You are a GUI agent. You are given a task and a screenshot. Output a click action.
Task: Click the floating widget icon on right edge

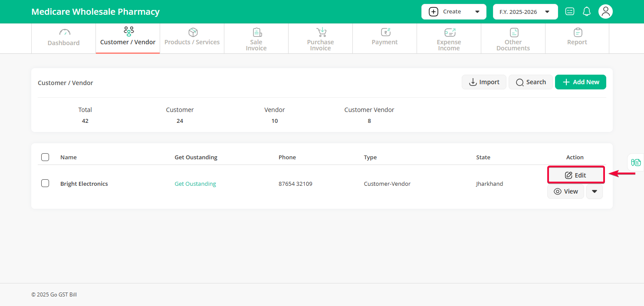636,162
